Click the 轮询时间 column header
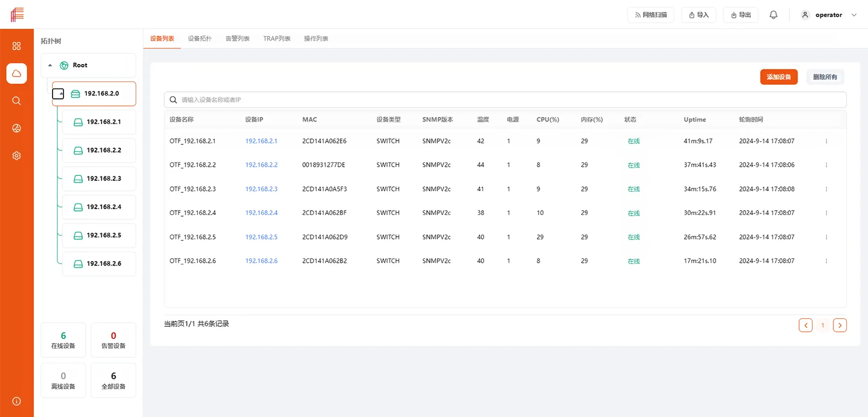This screenshot has height=417, width=868. coord(751,119)
